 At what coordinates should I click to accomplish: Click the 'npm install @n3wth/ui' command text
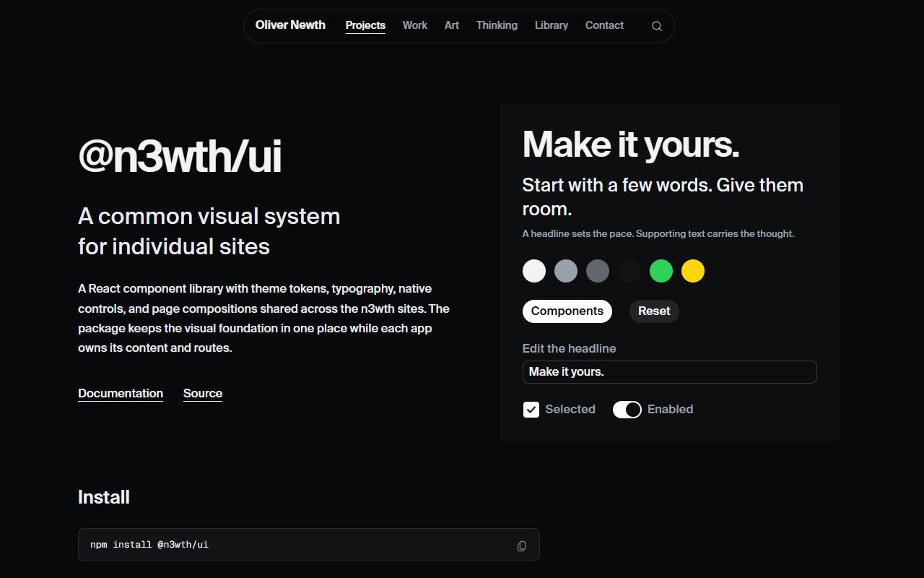[x=149, y=545]
